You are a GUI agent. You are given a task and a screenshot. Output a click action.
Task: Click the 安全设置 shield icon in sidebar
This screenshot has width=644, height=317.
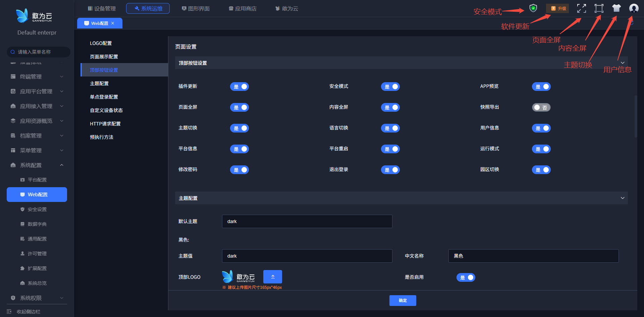22,209
